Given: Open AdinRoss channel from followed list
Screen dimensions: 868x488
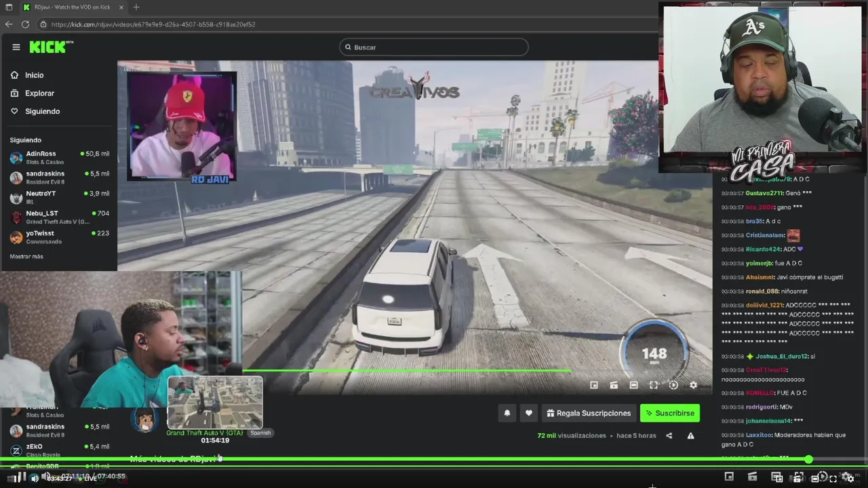Looking at the screenshot, I should pyautogui.click(x=60, y=158).
